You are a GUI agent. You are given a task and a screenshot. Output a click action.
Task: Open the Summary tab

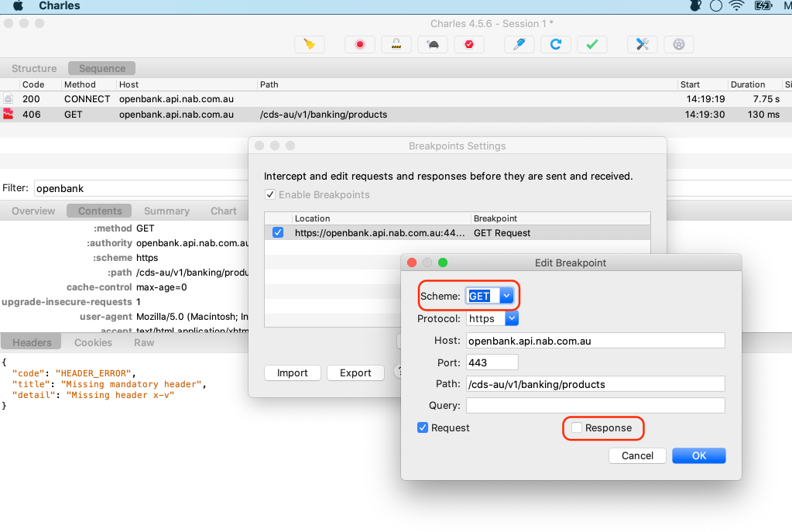pos(166,211)
